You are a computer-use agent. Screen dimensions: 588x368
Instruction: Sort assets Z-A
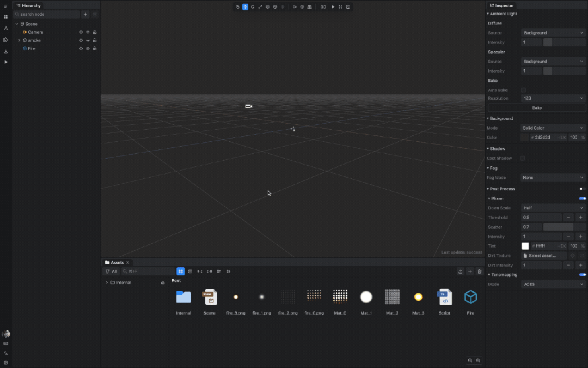pyautogui.click(x=209, y=271)
